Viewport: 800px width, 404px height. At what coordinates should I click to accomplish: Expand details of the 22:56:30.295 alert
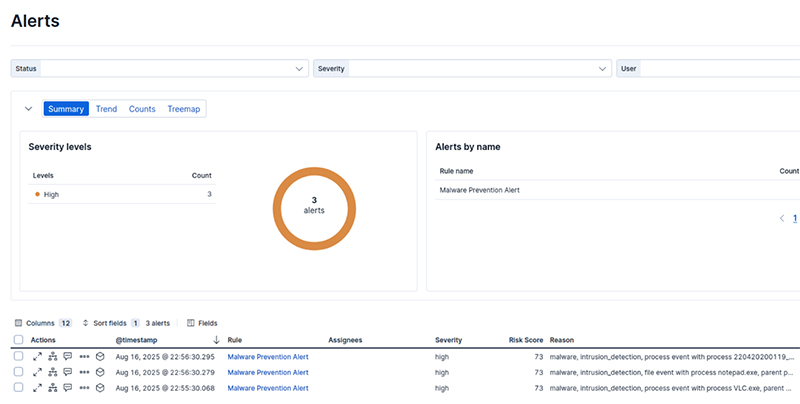tap(37, 356)
